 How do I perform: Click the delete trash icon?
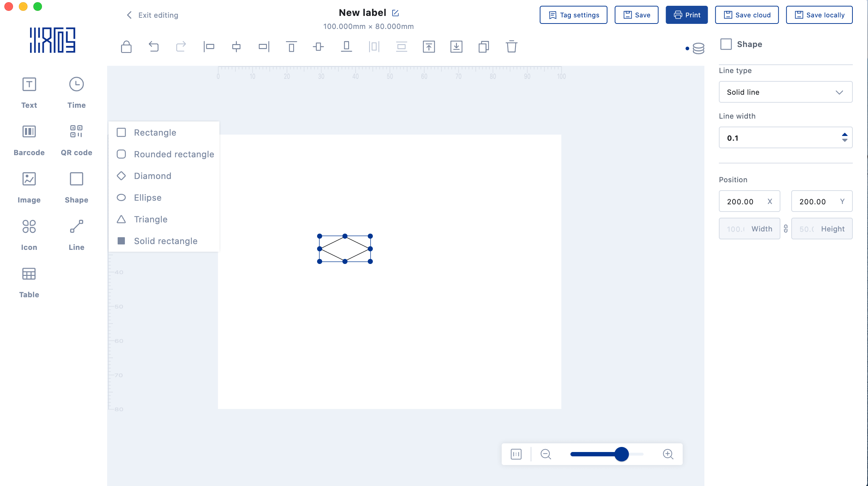[511, 47]
